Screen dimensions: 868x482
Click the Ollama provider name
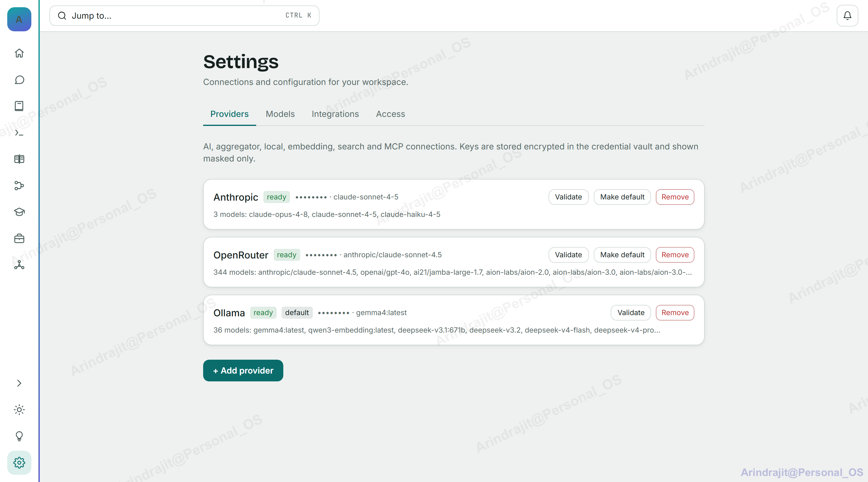pos(229,313)
